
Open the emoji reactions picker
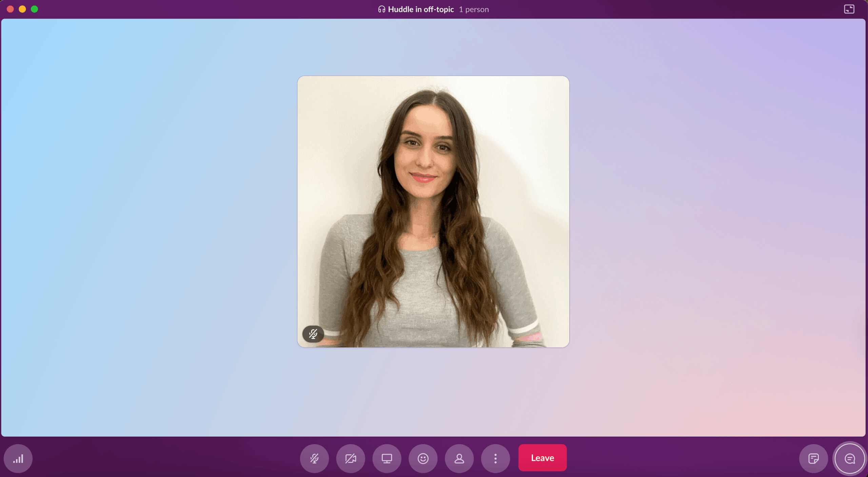pyautogui.click(x=423, y=458)
